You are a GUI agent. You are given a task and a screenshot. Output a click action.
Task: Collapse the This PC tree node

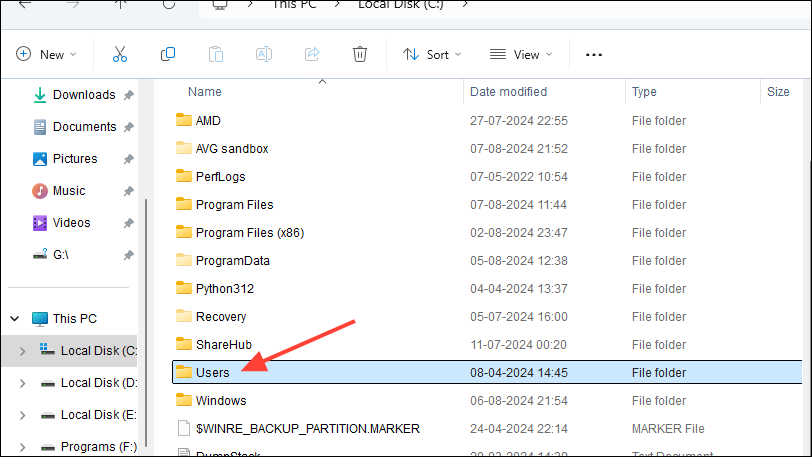(x=15, y=319)
